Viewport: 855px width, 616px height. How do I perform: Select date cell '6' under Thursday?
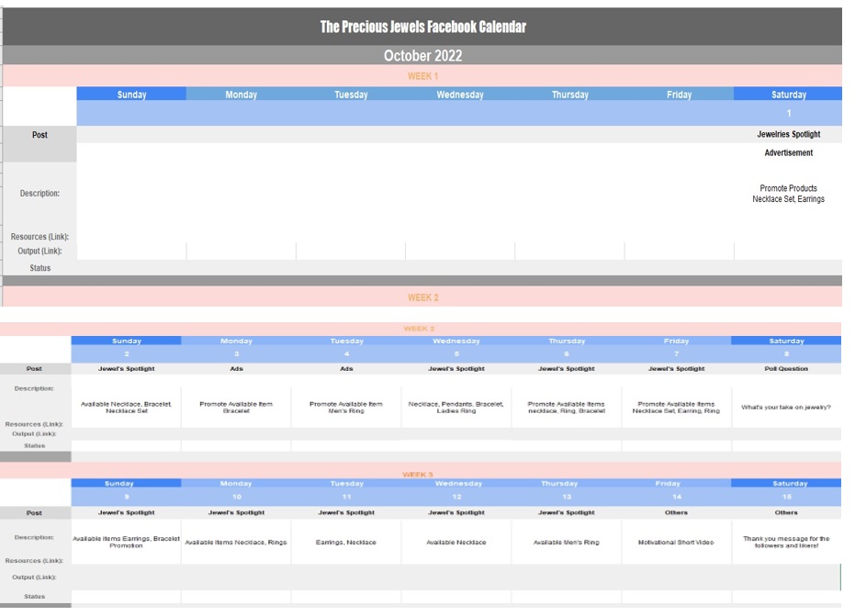pos(567,353)
